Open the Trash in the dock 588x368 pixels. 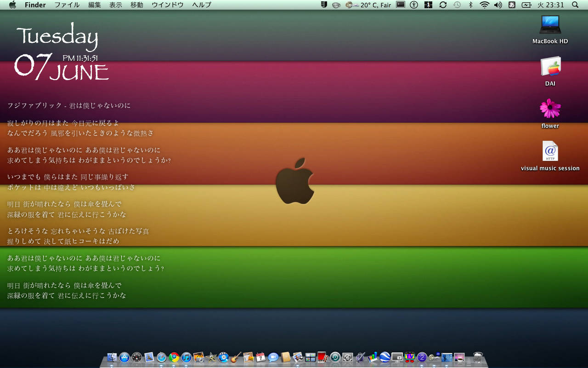pos(478,357)
